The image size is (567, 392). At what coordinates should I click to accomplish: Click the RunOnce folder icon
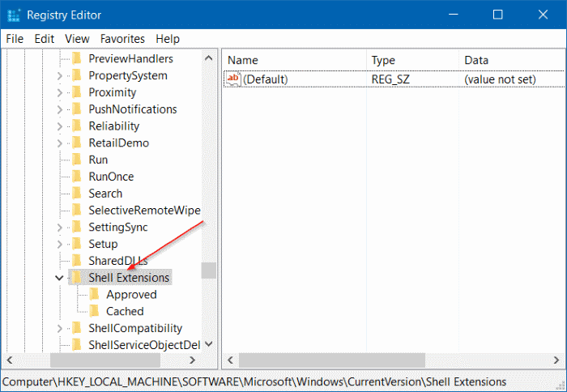click(77, 177)
